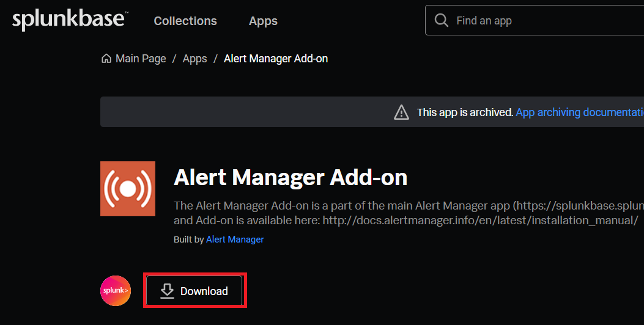The image size is (644, 325).
Task: Go to Main Page via breadcrumb
Action: tap(141, 59)
